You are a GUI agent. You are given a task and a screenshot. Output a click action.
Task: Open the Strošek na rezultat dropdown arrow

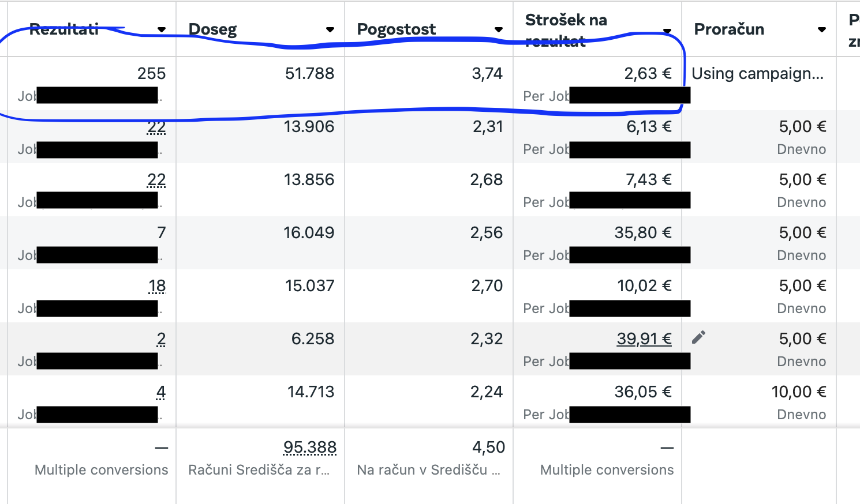click(667, 31)
